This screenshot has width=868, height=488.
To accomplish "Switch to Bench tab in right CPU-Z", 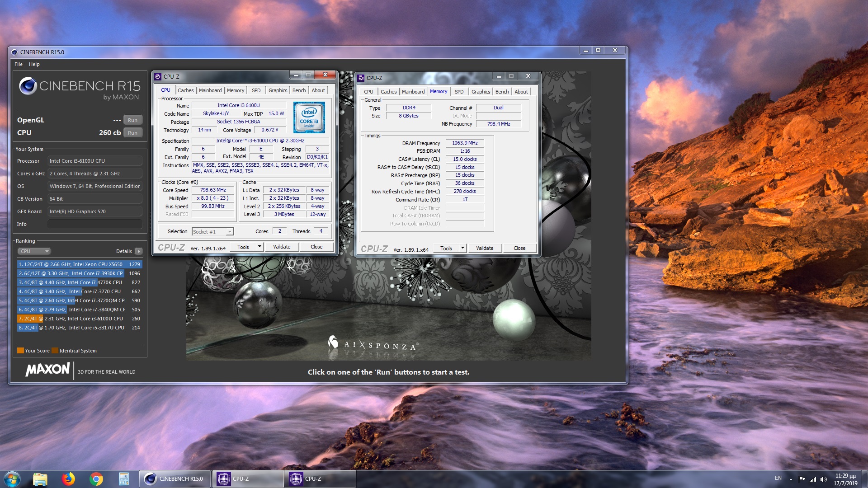I will 502,92.
